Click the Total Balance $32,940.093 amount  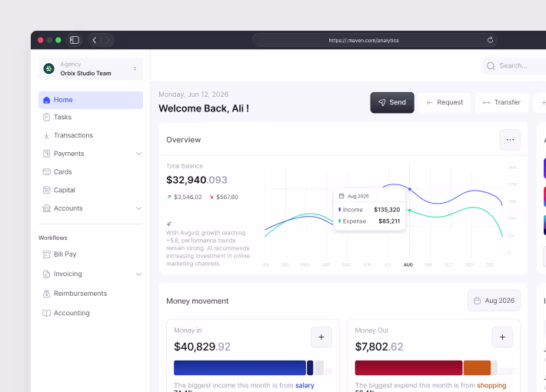[x=197, y=180]
